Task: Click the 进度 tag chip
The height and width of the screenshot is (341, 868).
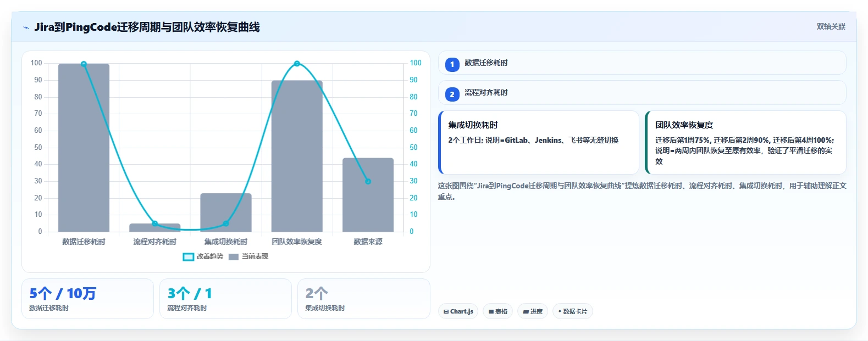Action: tap(532, 311)
